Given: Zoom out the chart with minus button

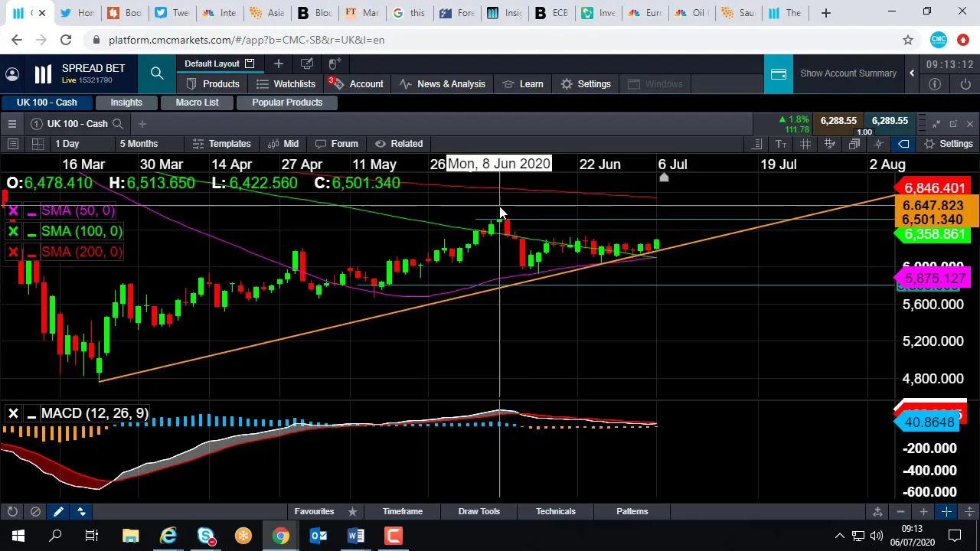Looking at the screenshot, I should click(x=900, y=511).
